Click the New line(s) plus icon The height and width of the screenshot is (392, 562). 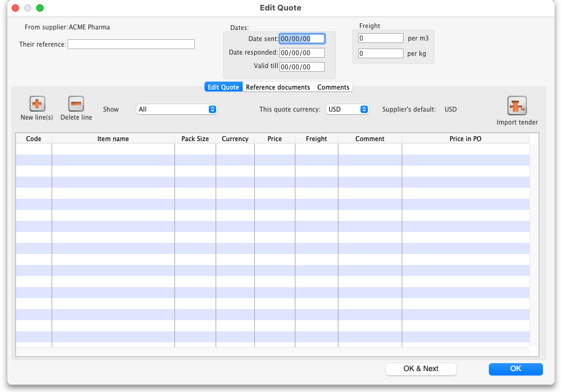(x=37, y=104)
